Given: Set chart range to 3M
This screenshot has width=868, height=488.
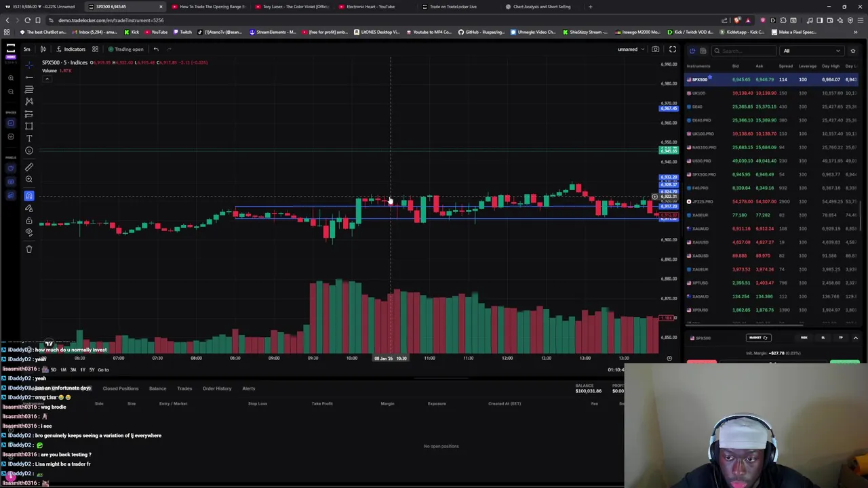Looking at the screenshot, I should pyautogui.click(x=73, y=369).
